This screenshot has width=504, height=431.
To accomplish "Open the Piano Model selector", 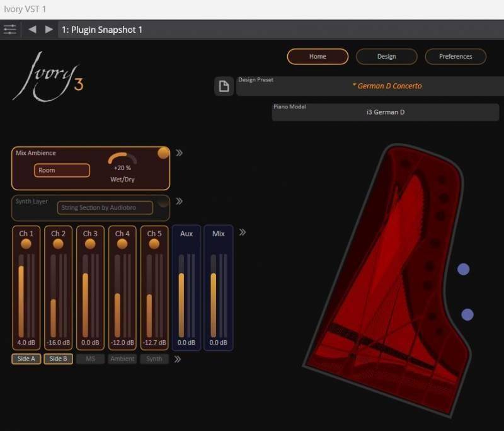I will coord(385,112).
